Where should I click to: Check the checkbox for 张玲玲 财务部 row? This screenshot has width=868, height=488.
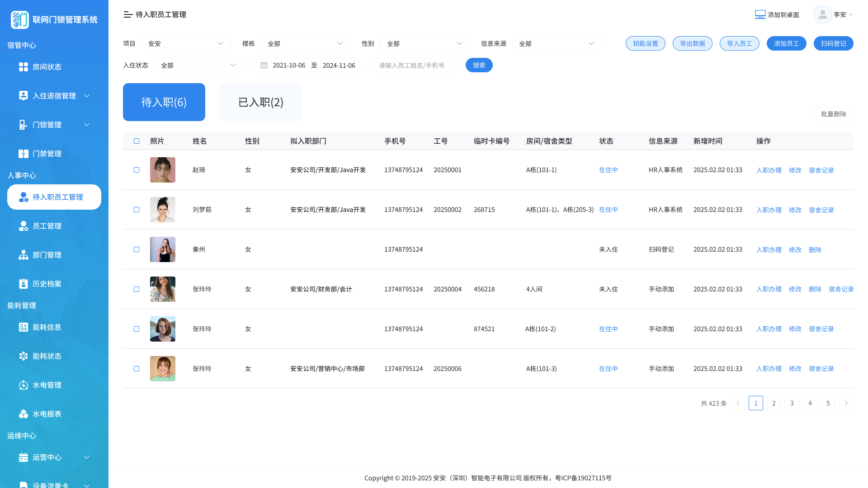(137, 289)
